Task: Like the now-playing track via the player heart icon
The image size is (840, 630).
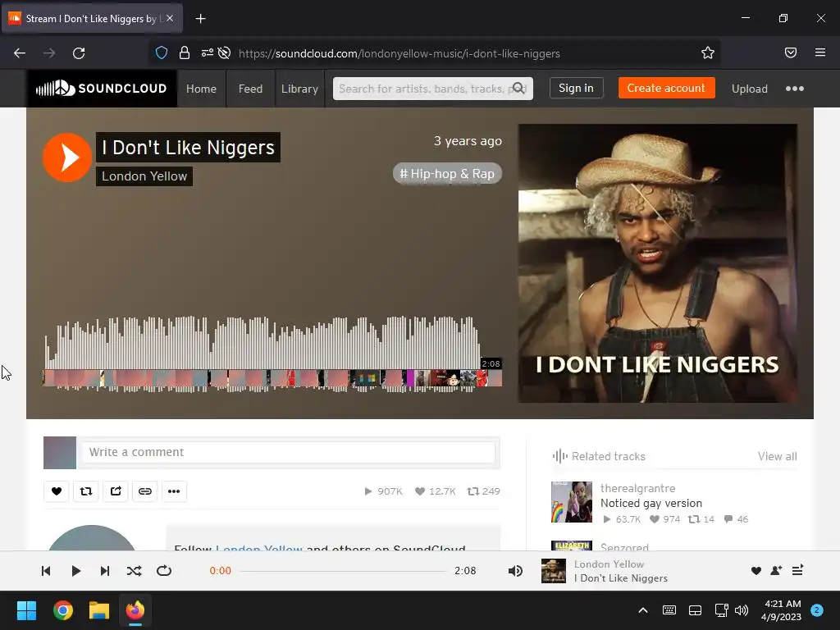Action: point(756,571)
